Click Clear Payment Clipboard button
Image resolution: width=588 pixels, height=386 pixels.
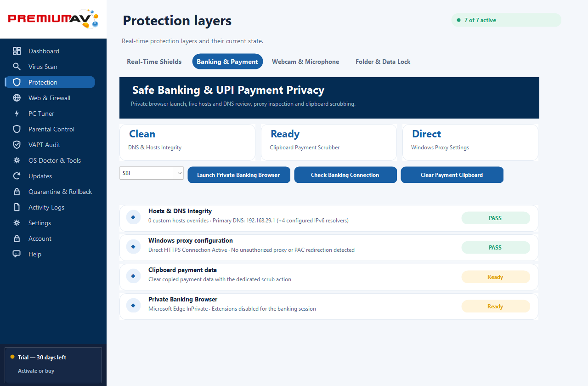(452, 175)
